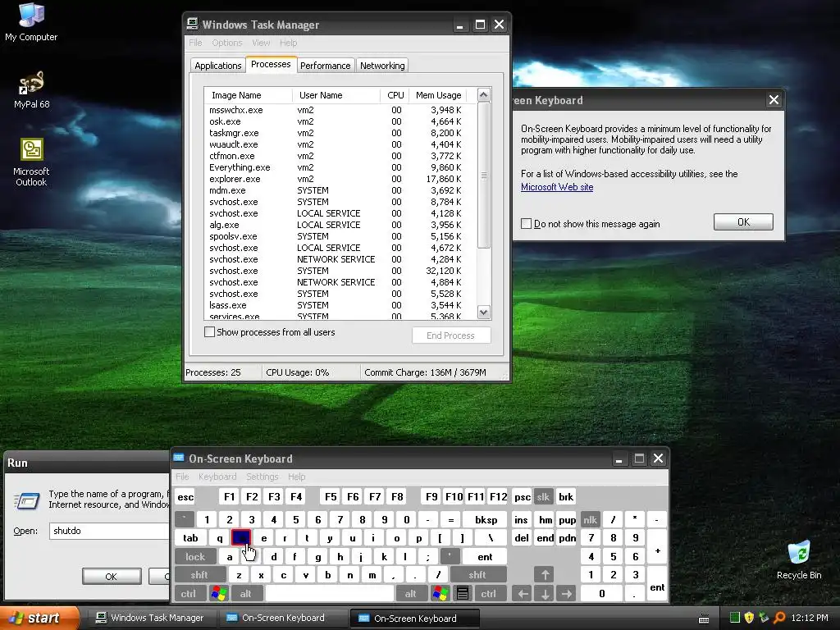Click the spacebar on On-Screen Keyboard
Screen dimensions: 840x630
(330, 594)
